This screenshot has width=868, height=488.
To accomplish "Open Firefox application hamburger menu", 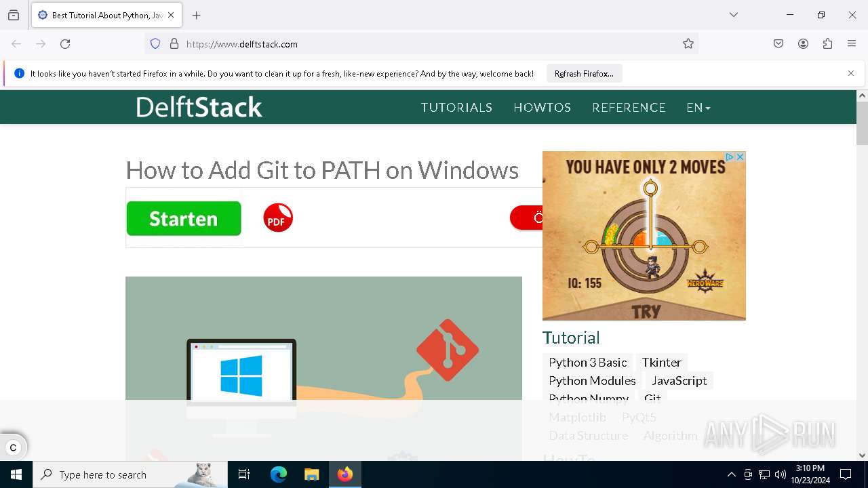I will point(852,44).
